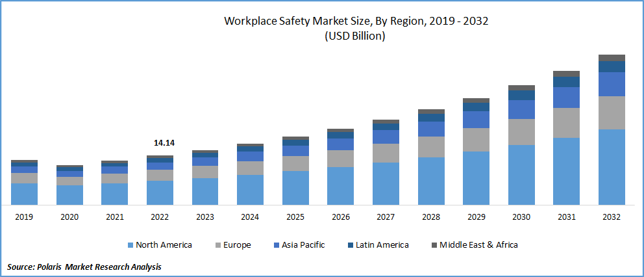Click the 2027 axis label
This screenshot has height=277, width=644.
pos(386,217)
